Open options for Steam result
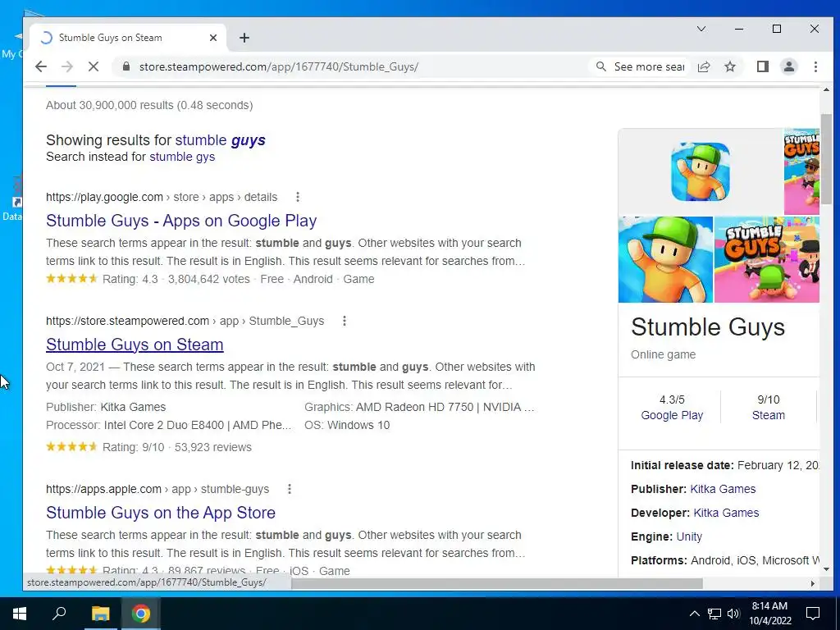The width and height of the screenshot is (840, 630). (x=344, y=321)
